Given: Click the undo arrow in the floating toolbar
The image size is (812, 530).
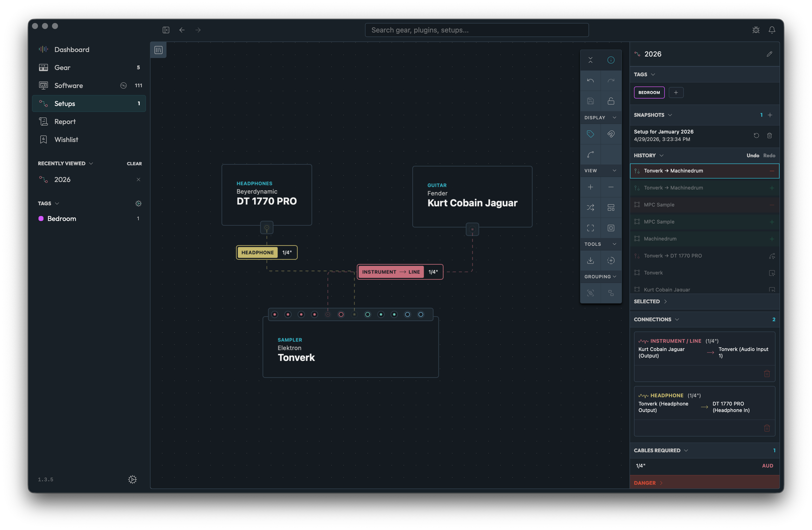Looking at the screenshot, I should (590, 81).
